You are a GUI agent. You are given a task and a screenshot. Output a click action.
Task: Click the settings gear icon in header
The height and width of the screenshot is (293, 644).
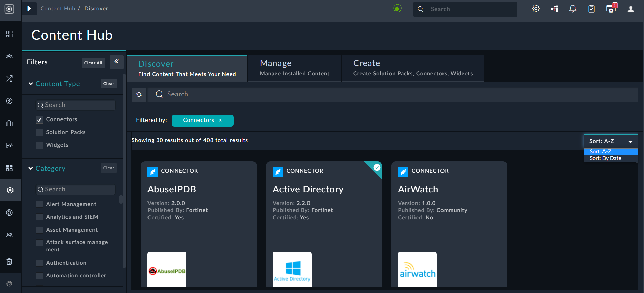[x=536, y=9]
